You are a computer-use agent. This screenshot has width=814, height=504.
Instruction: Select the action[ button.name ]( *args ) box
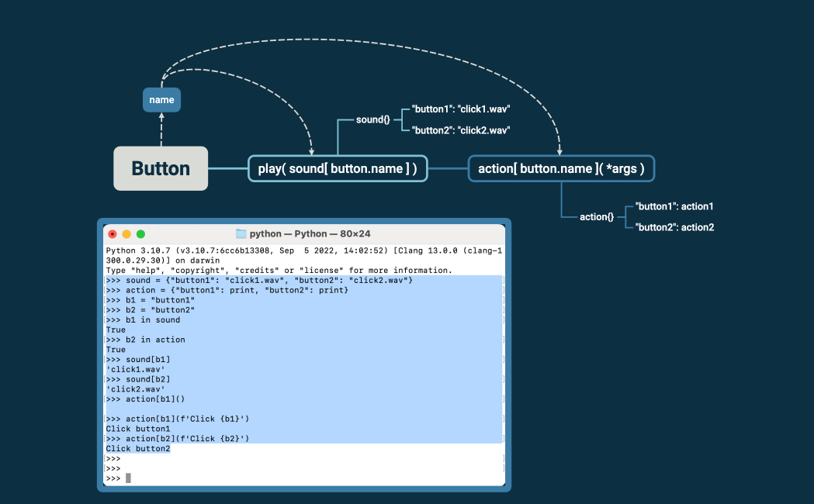(x=561, y=168)
